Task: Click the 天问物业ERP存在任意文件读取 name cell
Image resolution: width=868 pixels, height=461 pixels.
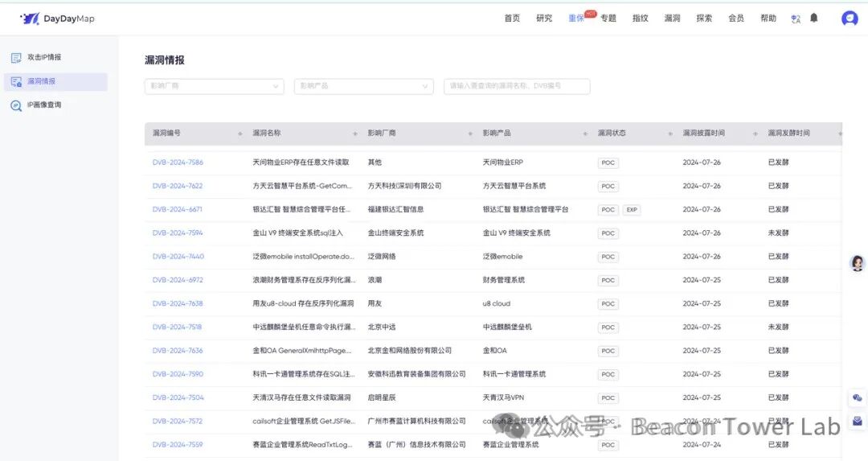Action: click(301, 163)
